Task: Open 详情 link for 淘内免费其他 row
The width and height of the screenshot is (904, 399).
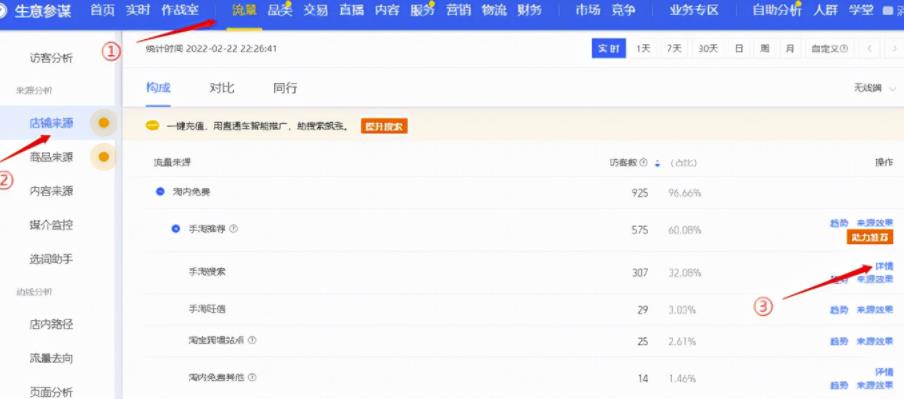Action: [884, 372]
